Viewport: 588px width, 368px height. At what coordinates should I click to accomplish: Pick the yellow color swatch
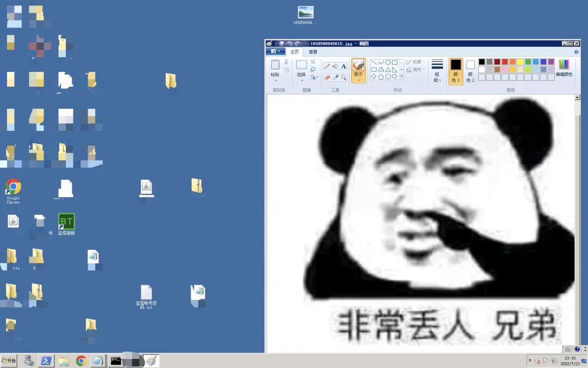click(520, 62)
